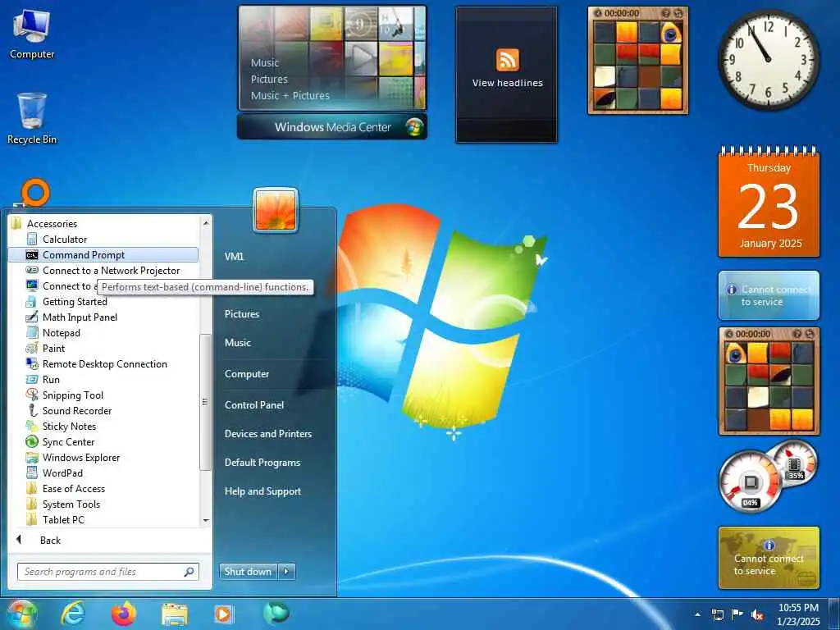The height and width of the screenshot is (630, 840).
Task: Select Music + Pictures in Media Center gadget
Action: (290, 96)
